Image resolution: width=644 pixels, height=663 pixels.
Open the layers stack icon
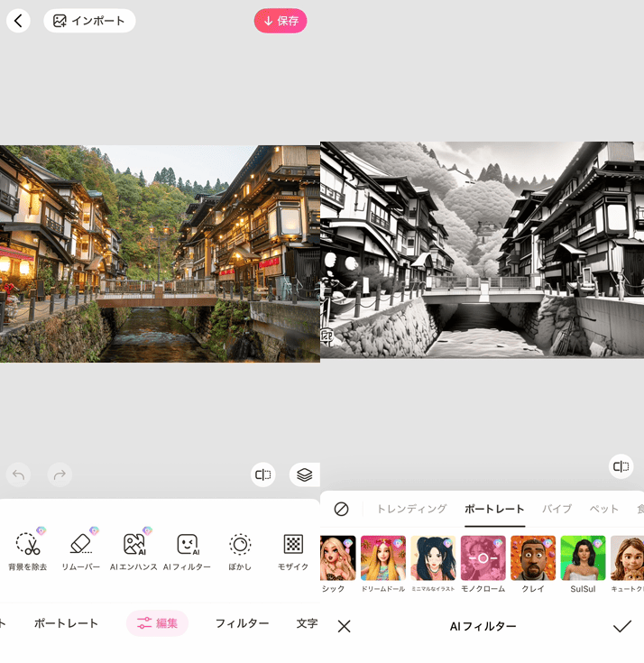pos(304,474)
